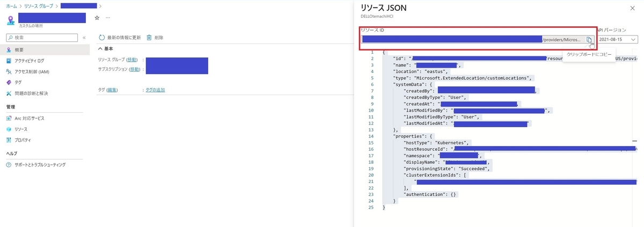Click the support question mark icon
644x227 pixels.
click(9, 165)
